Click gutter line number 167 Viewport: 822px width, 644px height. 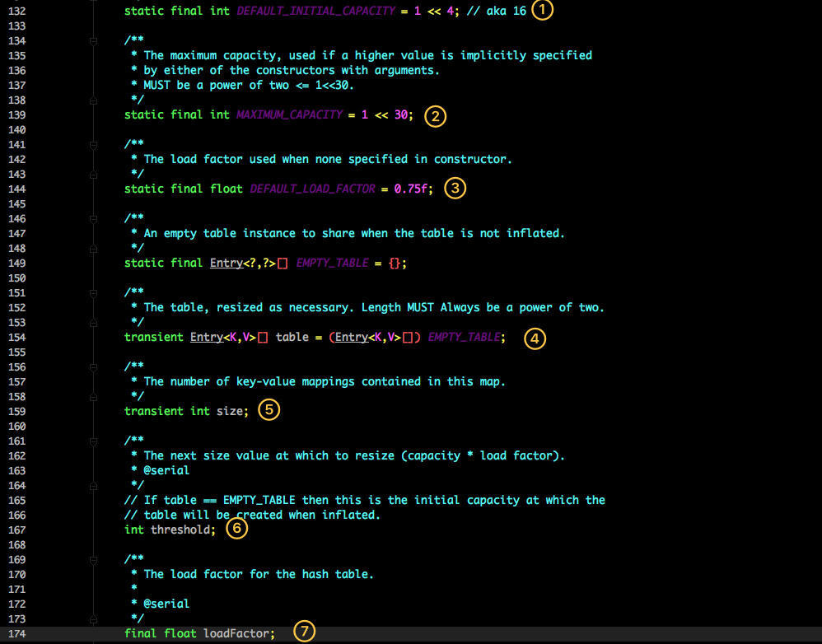[x=16, y=530]
